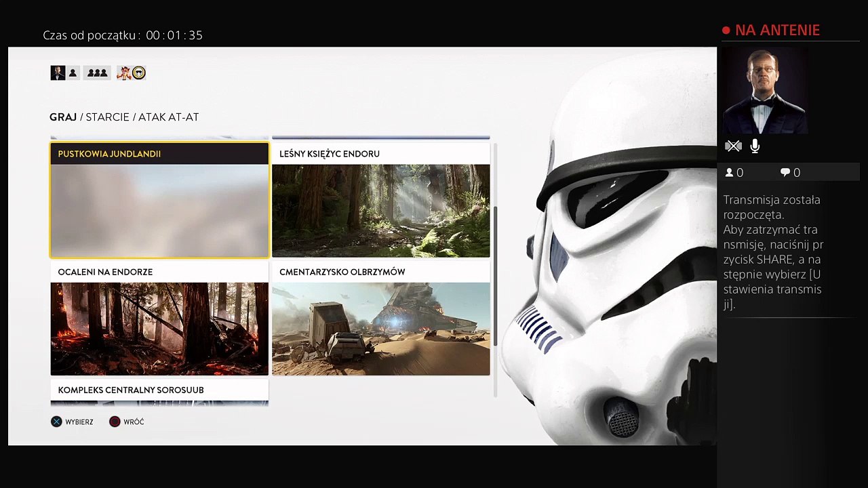
Task: Click the stormtrooper emblem badge icon
Action: (139, 73)
